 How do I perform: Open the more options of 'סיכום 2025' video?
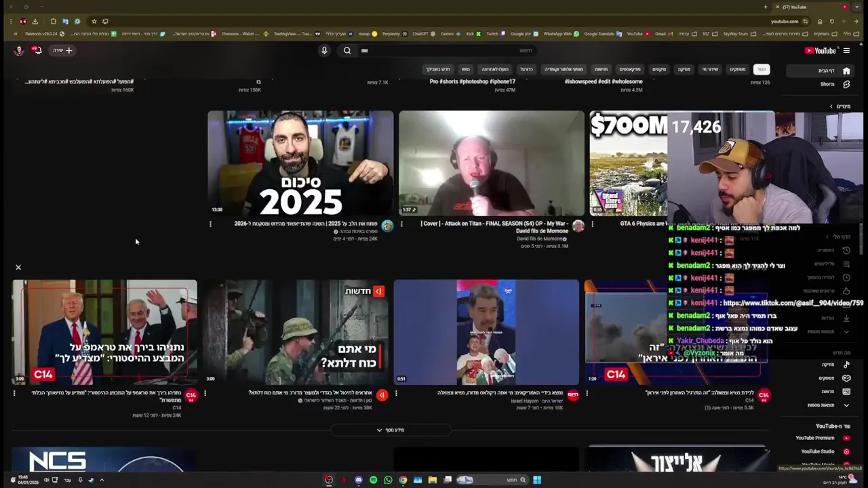pos(210,224)
